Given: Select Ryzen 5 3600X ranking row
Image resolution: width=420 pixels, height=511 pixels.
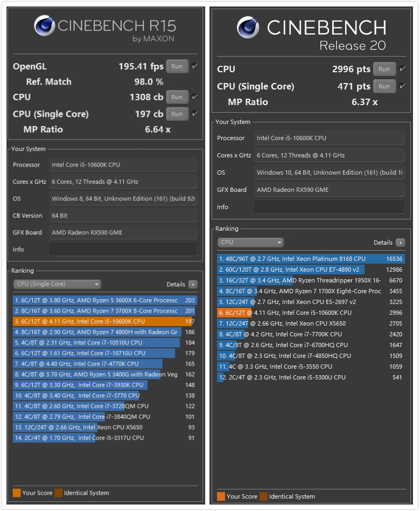Looking at the screenshot, I should click(x=105, y=300).
